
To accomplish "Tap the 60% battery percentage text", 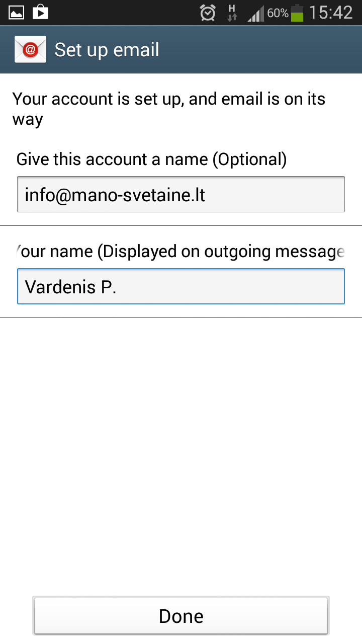I will point(278,13).
